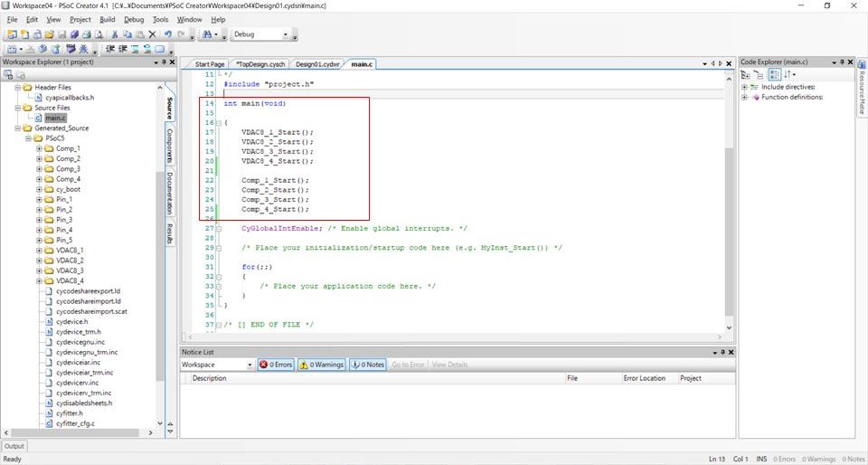Click the Print toolbar icon

(x=87, y=34)
